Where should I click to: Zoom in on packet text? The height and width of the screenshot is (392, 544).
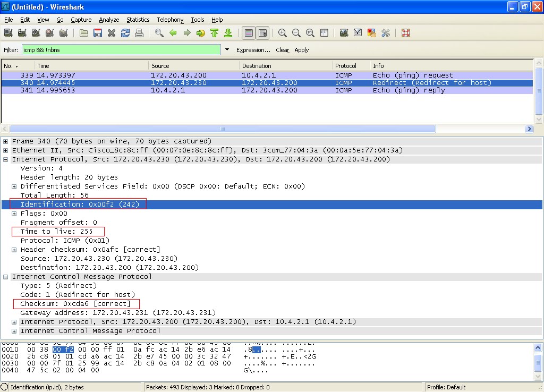click(x=283, y=33)
